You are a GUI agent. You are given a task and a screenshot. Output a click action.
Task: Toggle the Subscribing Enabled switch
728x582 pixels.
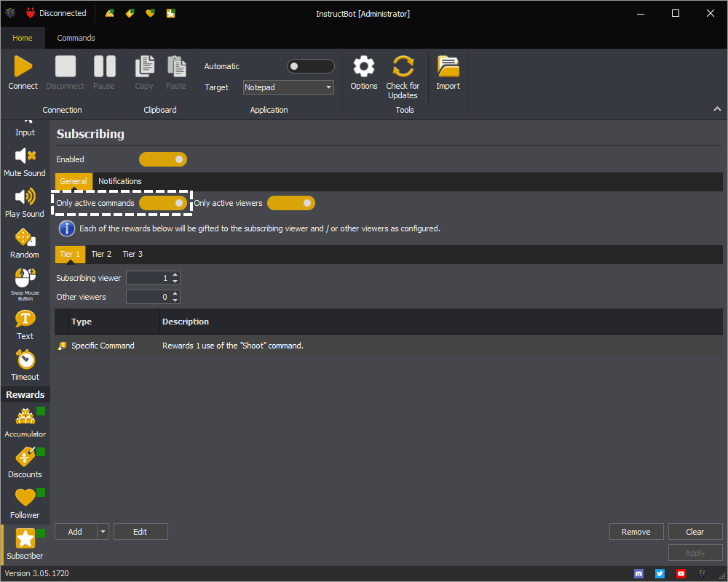pos(163,159)
